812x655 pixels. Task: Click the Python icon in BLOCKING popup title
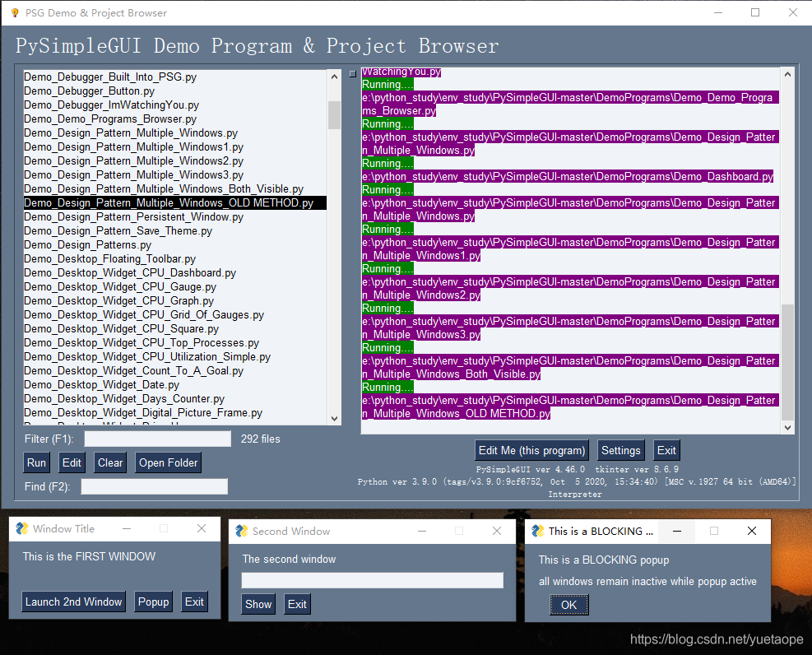tap(538, 531)
